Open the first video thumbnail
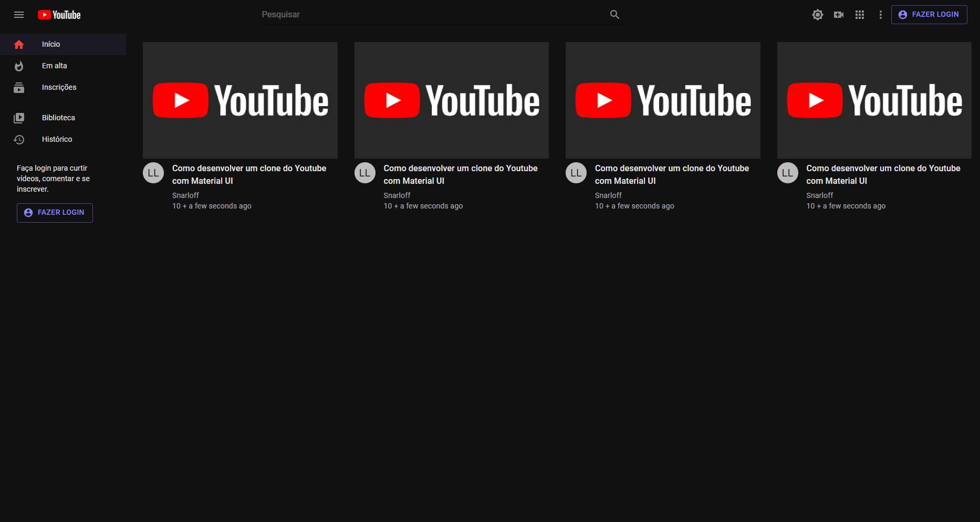This screenshot has width=980, height=522. pyautogui.click(x=240, y=100)
